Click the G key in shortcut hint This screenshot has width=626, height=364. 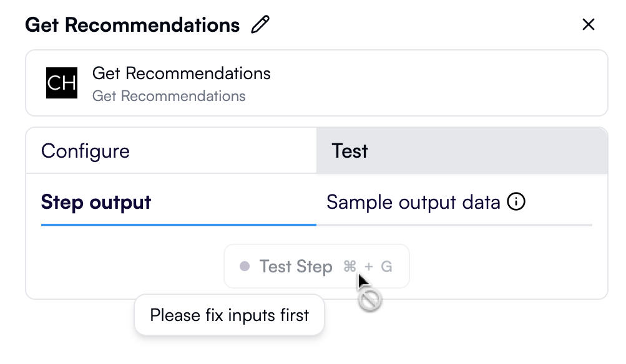tap(386, 267)
